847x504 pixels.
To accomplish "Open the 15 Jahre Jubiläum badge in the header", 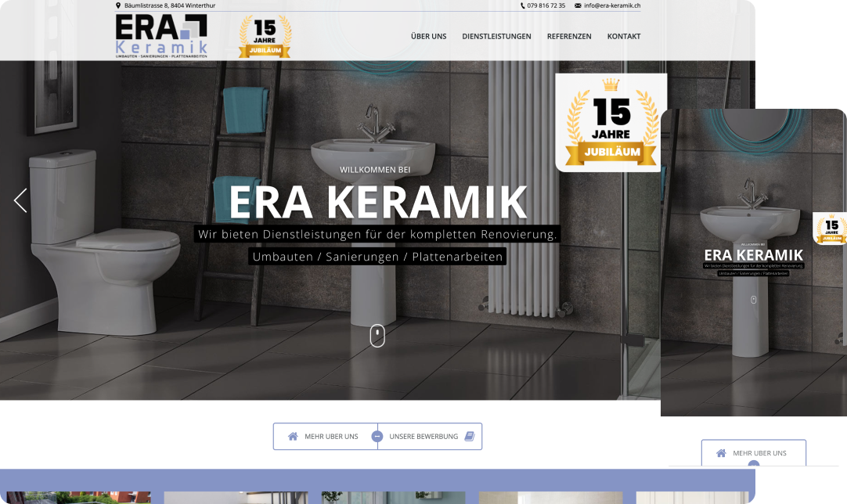I will click(265, 34).
